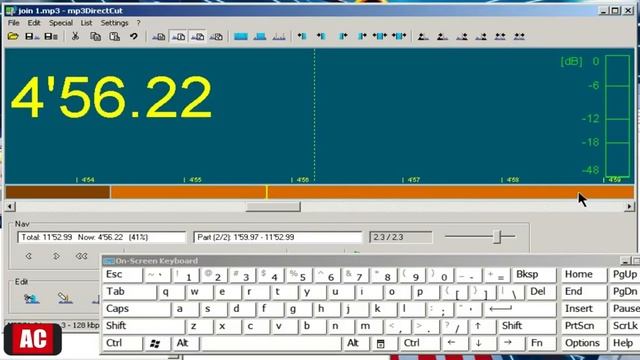Toggle the ScrLk key on On-Screen Keyboard
Image resolution: width=640 pixels, height=360 pixels.
[625, 326]
